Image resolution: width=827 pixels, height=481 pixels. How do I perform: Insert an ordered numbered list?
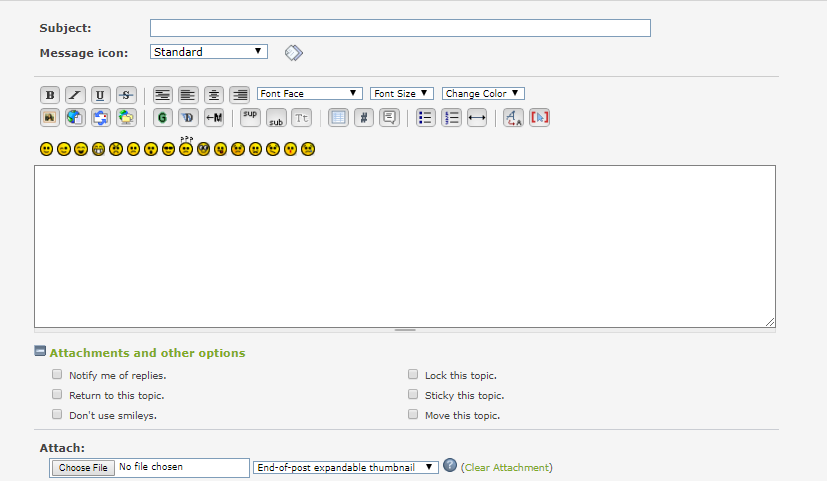coord(451,118)
